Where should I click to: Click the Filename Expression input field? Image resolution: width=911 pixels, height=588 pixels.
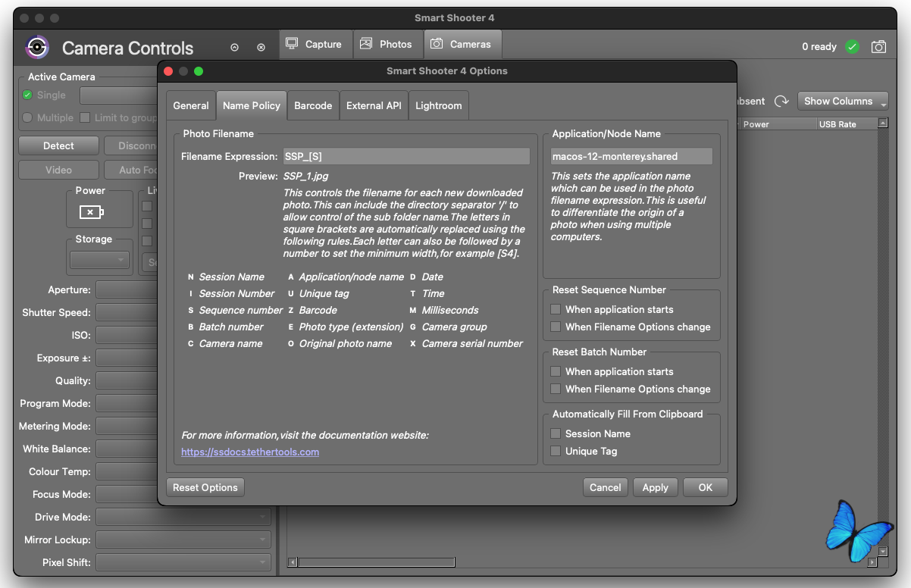406,156
